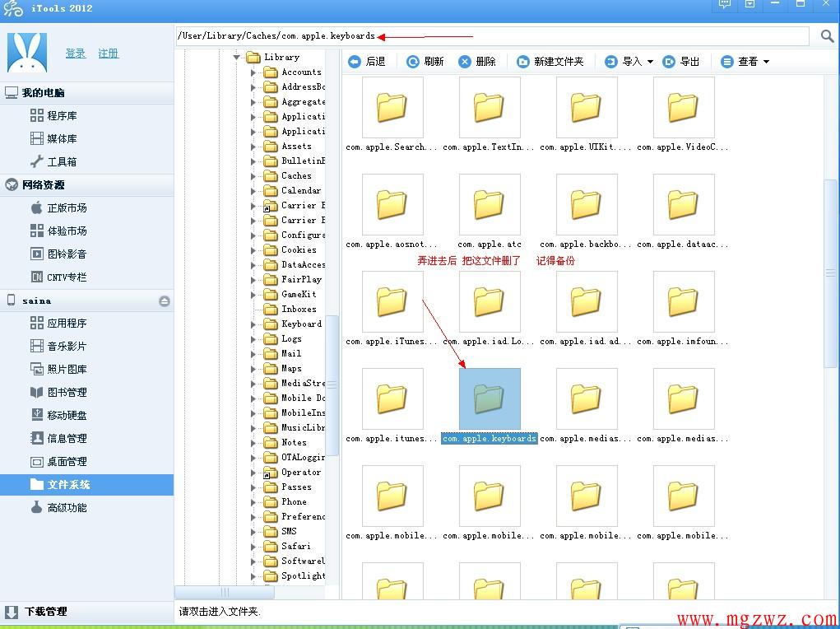Click the eject icon next to saina

[x=165, y=301]
